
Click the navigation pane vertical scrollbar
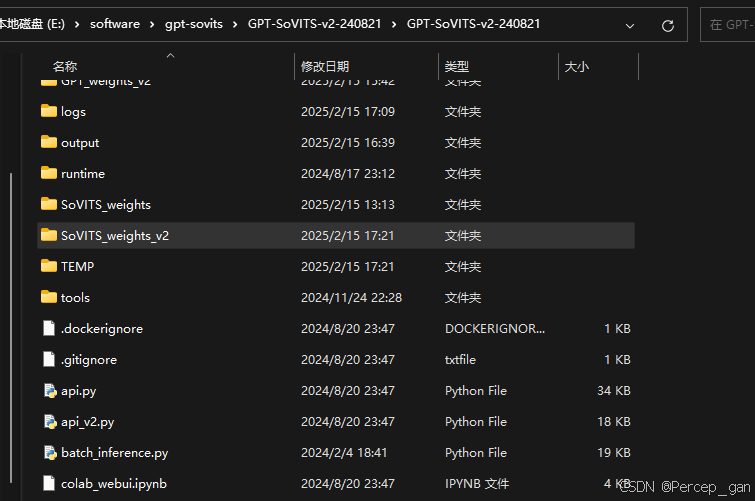(x=11, y=328)
